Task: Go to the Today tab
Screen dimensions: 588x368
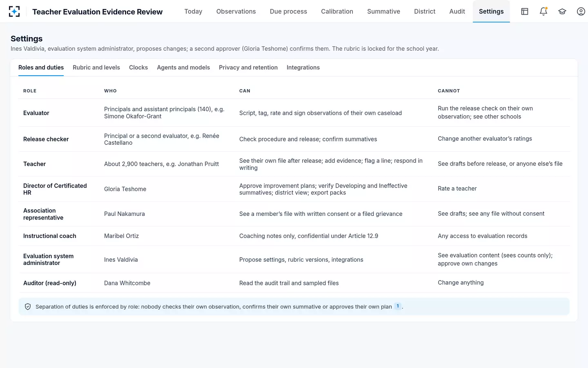Action: point(193,11)
